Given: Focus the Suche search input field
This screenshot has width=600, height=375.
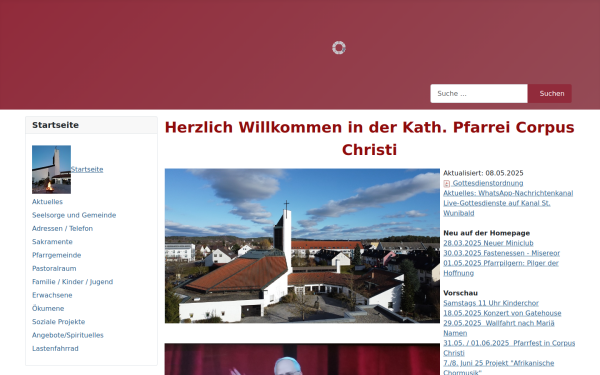Looking at the screenshot, I should tap(479, 93).
